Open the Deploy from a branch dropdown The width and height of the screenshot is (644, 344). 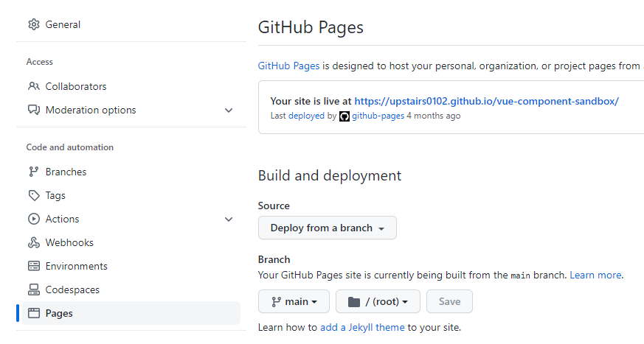click(327, 228)
